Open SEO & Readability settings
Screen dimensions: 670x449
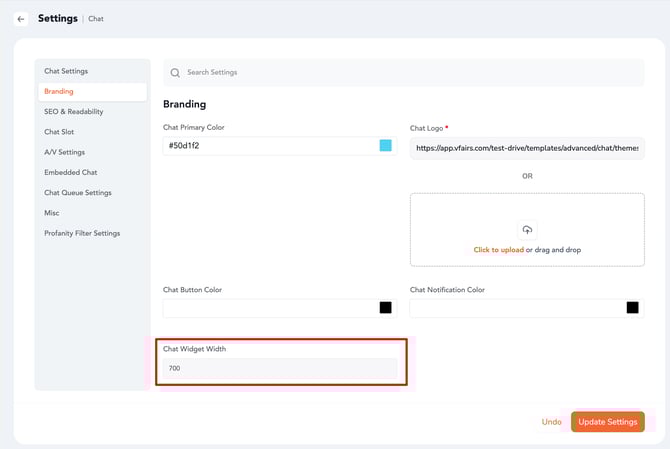click(x=73, y=112)
